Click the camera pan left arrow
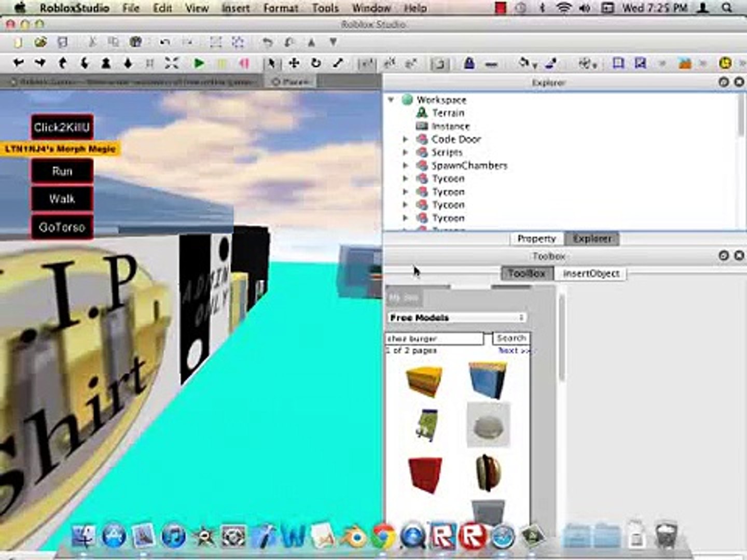 pyautogui.click(x=19, y=63)
